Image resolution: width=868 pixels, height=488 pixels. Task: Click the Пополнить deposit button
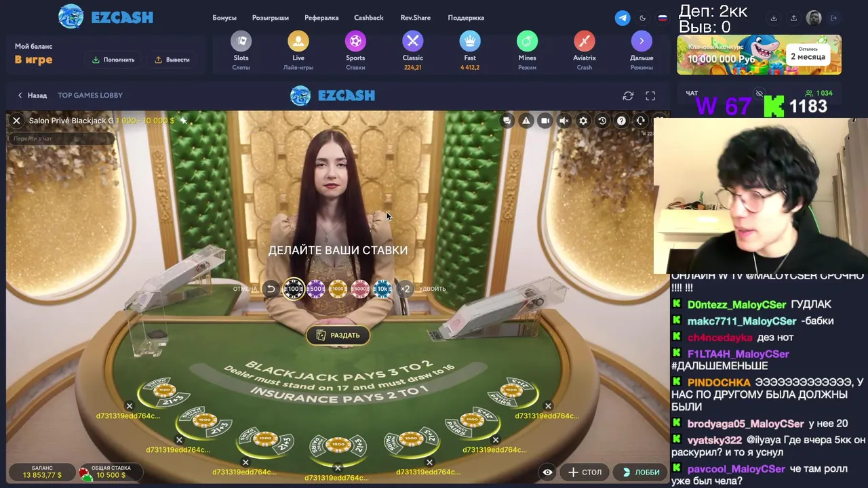(x=114, y=60)
